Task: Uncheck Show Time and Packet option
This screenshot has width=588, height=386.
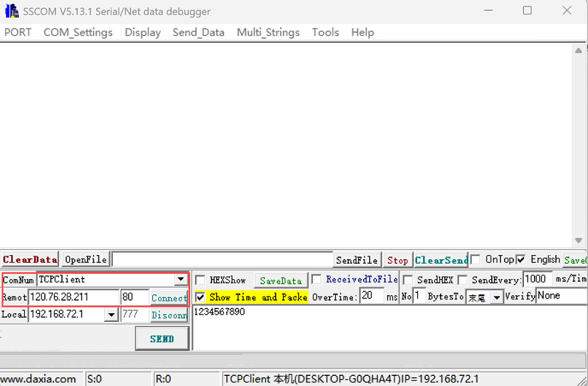Action: pos(200,297)
